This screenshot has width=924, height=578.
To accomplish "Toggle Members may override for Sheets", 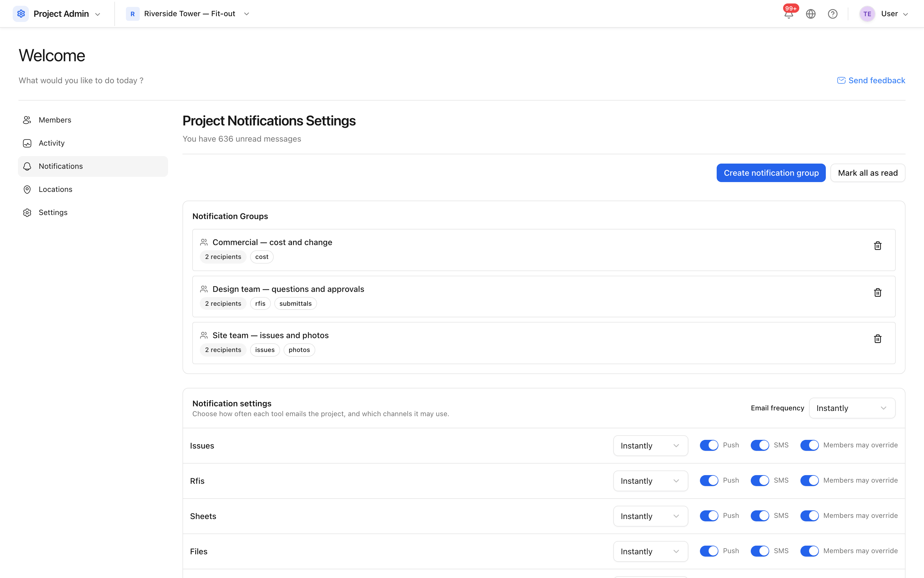I will 809,516.
